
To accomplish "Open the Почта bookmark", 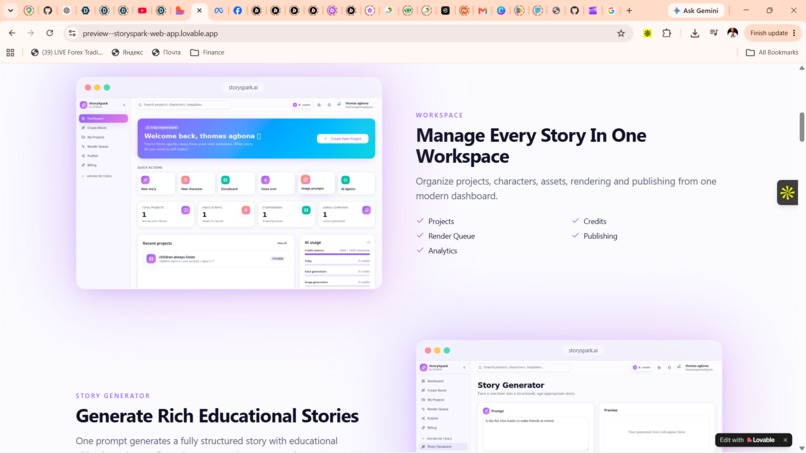I will pos(166,52).
